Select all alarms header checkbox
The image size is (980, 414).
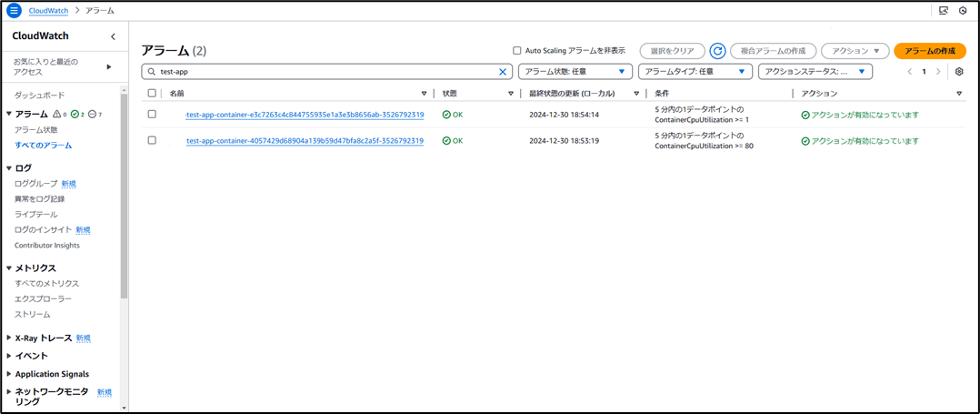(152, 93)
